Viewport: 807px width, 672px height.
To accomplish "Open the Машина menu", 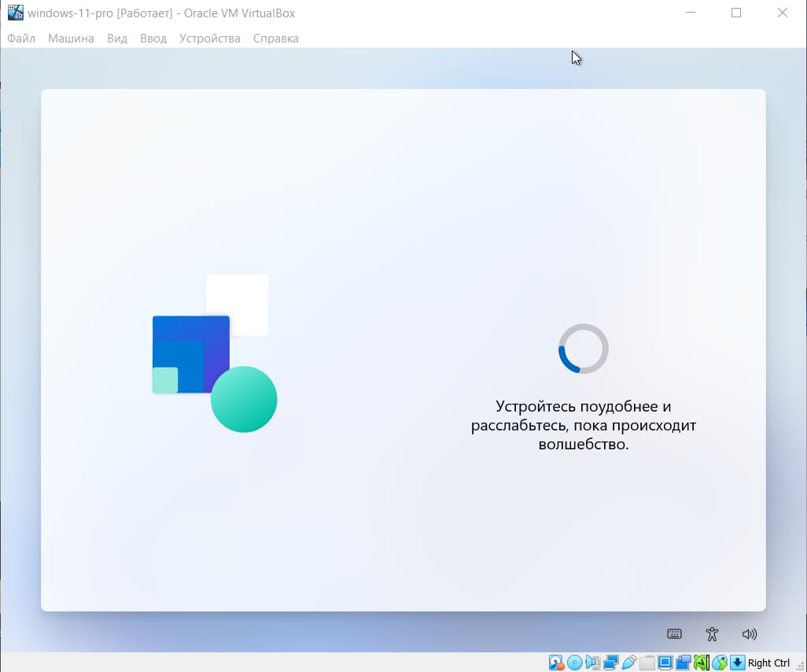I will coord(71,39).
